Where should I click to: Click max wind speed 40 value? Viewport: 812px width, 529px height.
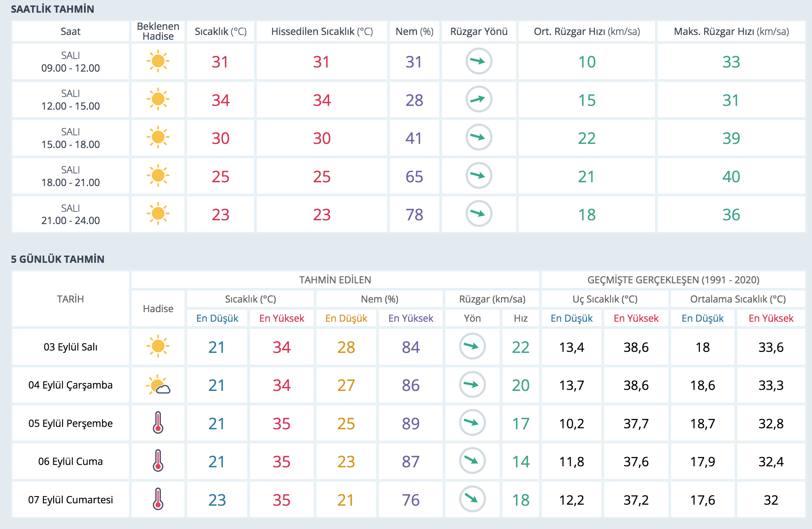point(731,176)
